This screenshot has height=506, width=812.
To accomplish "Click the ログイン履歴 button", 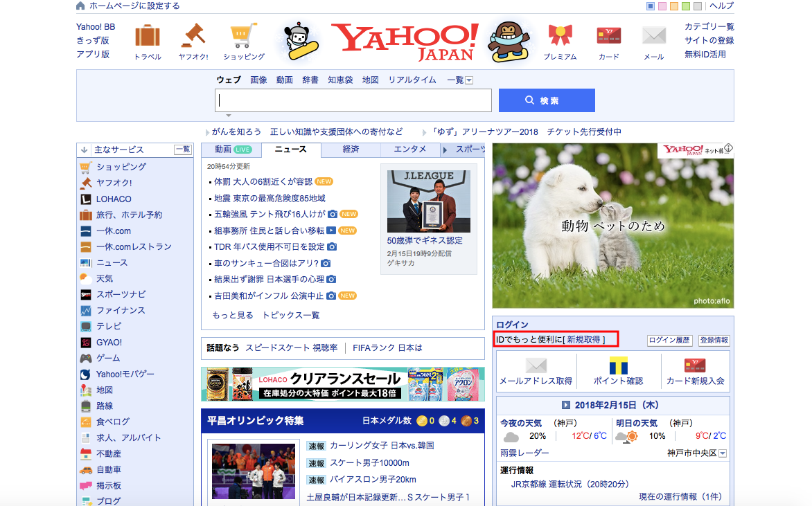I will click(669, 341).
